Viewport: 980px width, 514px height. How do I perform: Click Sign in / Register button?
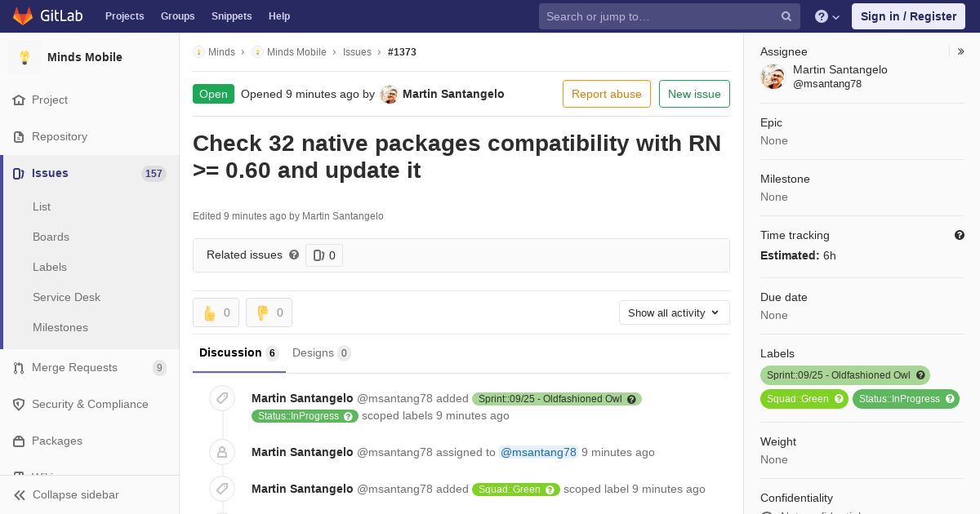[908, 16]
